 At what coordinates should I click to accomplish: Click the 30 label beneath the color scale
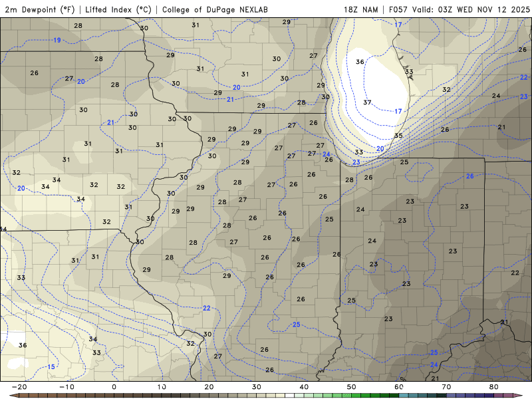257,387
